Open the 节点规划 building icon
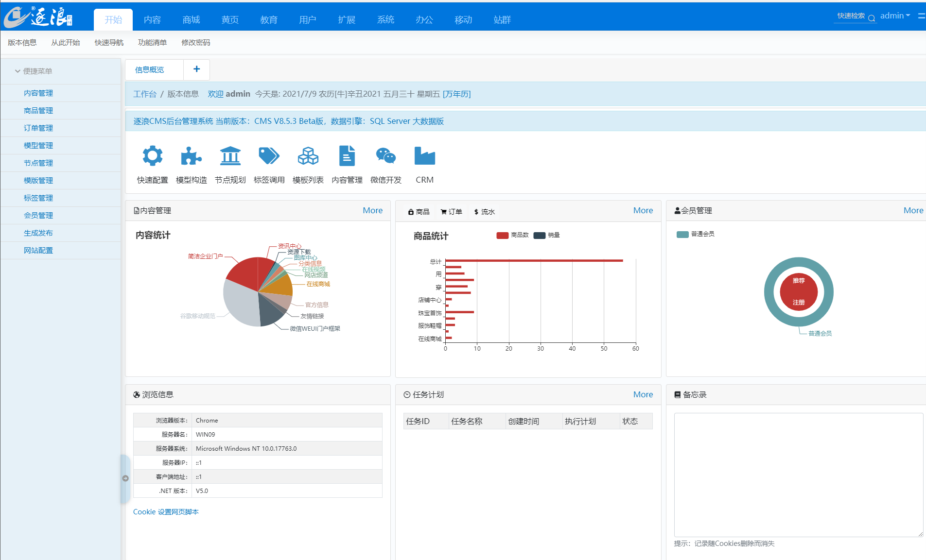 point(230,156)
